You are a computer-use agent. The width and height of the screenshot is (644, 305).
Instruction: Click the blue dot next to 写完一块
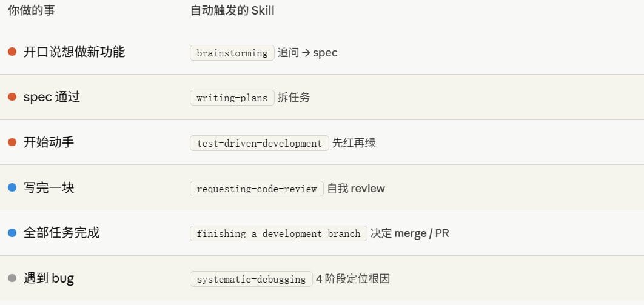[x=12, y=187]
